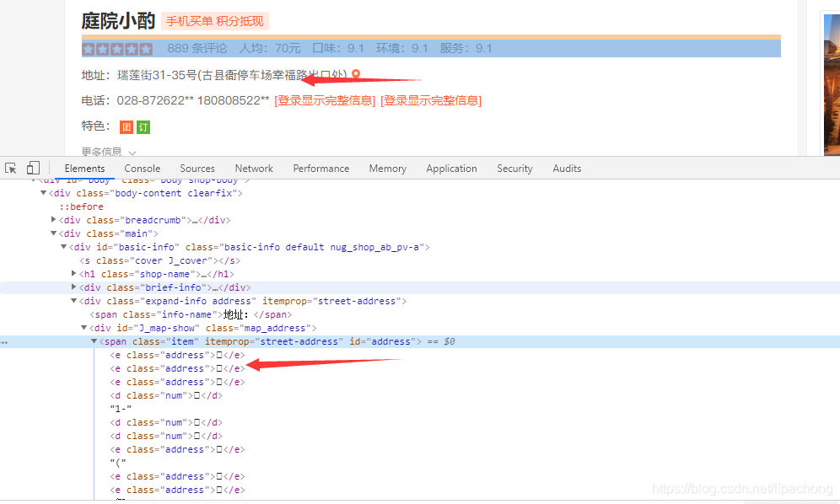Click the 人均: 70元 average price text
840x504 pixels.
click(270, 48)
